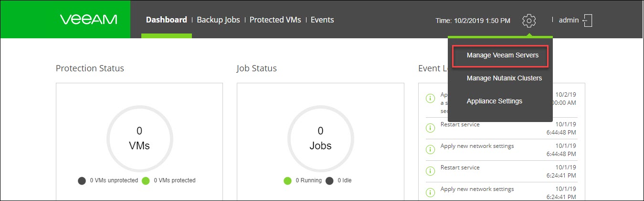Click the 6:44:48 PM network settings info icon
Image resolution: width=644 pixels, height=201 pixels.
430,149
